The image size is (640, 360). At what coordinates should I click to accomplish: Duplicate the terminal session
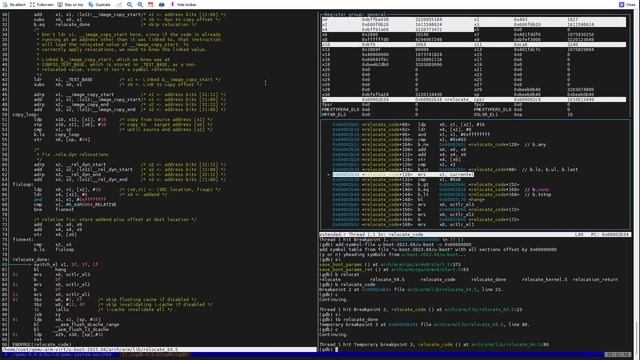[x=99, y=4]
